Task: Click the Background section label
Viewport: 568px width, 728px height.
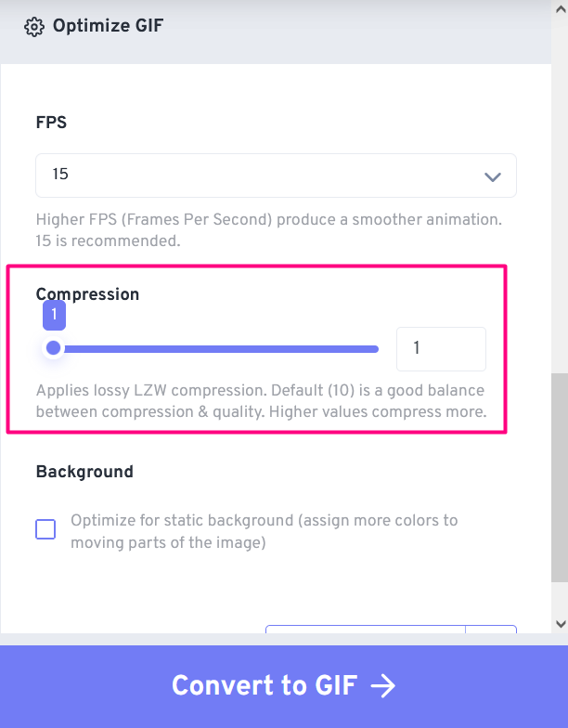Action: (84, 472)
